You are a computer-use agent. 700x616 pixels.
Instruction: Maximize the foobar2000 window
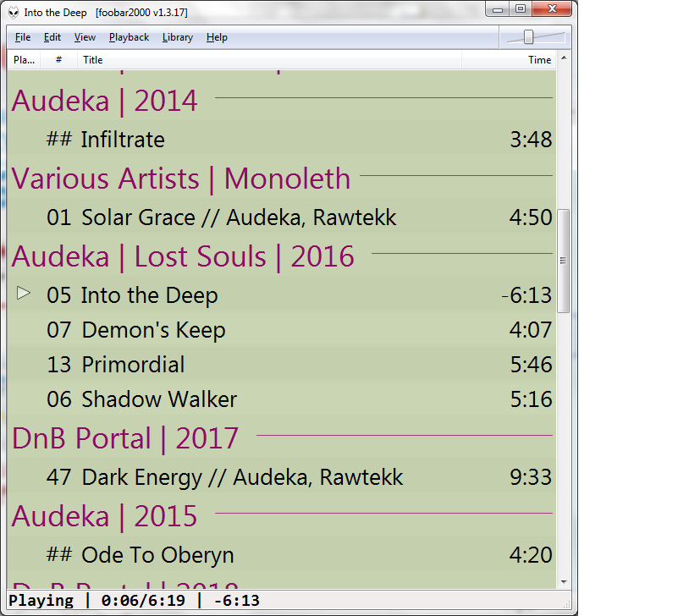point(521,9)
